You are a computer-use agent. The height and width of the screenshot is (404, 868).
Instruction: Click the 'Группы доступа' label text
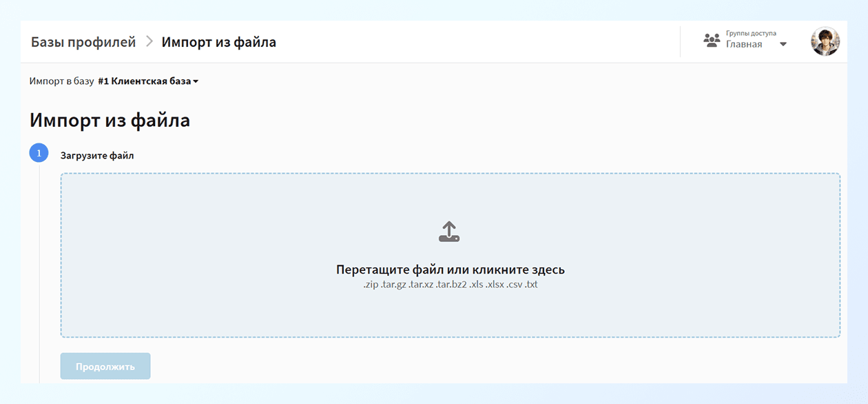pyautogui.click(x=750, y=32)
